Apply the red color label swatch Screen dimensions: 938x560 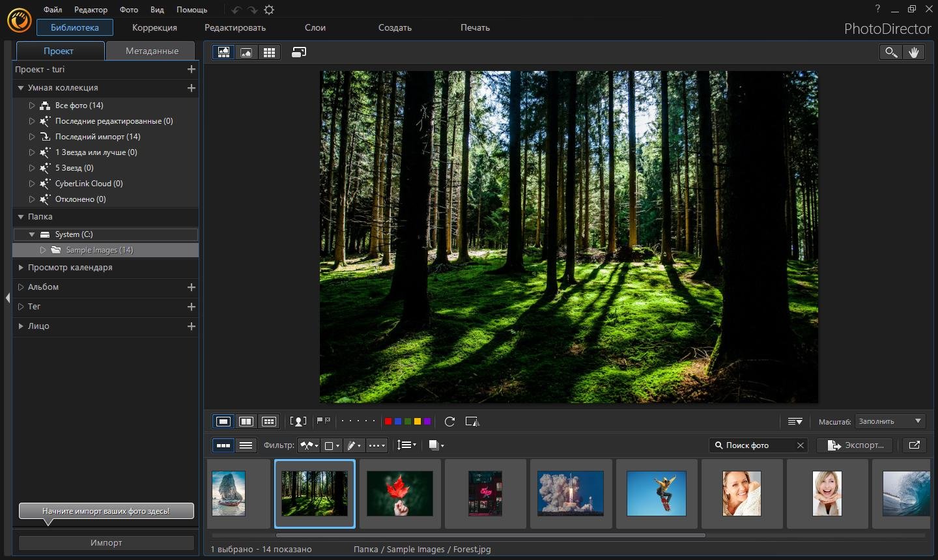(x=388, y=422)
